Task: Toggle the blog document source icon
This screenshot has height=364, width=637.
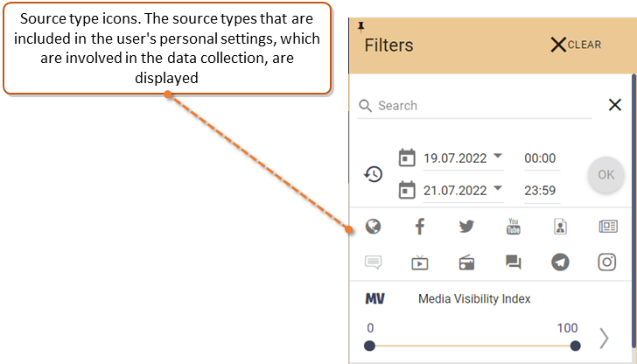Action: pyautogui.click(x=560, y=227)
